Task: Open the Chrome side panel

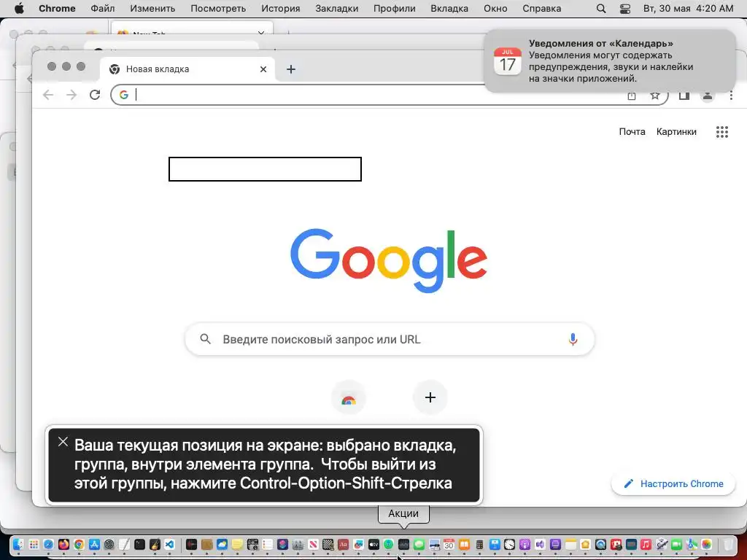Action: click(x=684, y=96)
